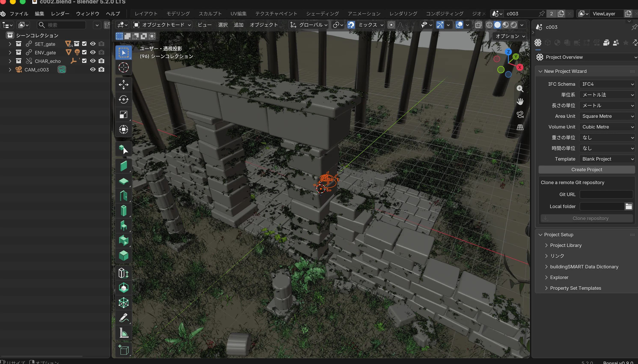Toggle camera view icon in viewport

click(520, 114)
